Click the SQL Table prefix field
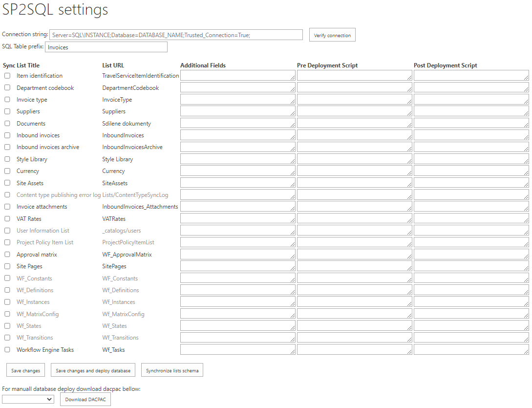 coord(106,47)
